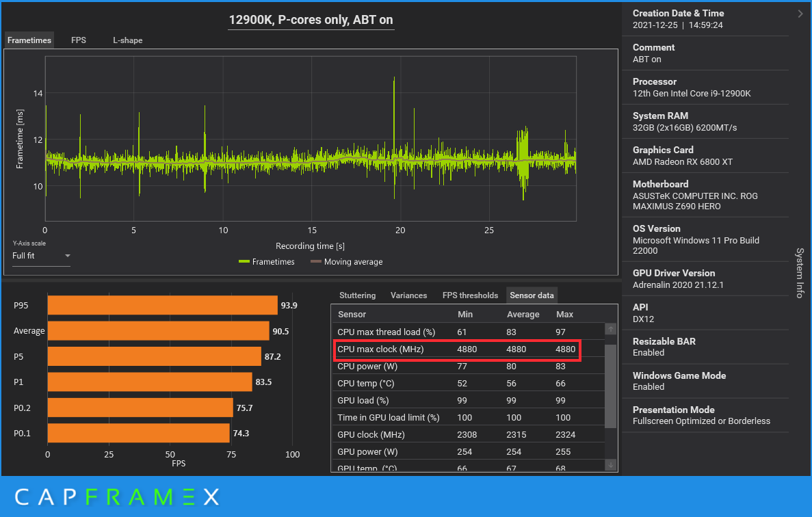Select the Sensor data tab
This screenshot has width=812, height=517.
(532, 295)
